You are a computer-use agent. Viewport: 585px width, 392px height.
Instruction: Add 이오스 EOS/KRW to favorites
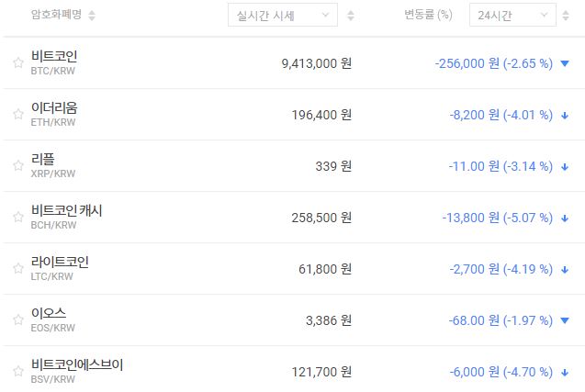pyautogui.click(x=17, y=320)
